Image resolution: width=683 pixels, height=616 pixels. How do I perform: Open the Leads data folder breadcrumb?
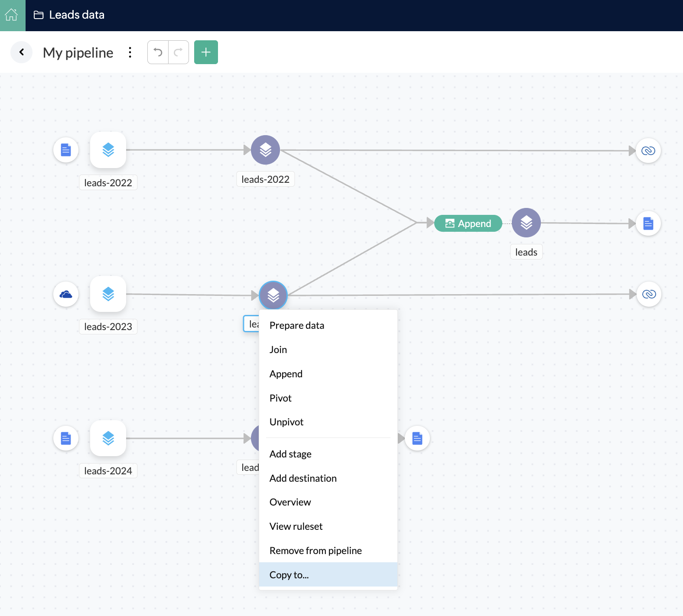click(x=69, y=15)
